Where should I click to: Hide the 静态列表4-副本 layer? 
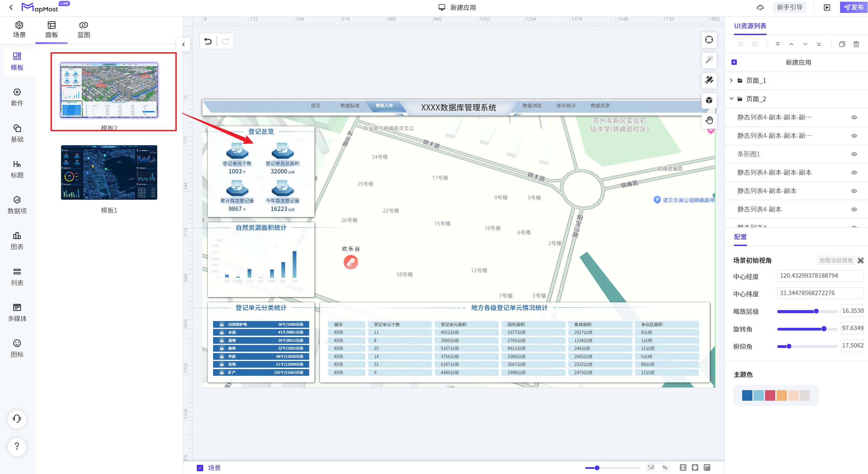(854, 210)
